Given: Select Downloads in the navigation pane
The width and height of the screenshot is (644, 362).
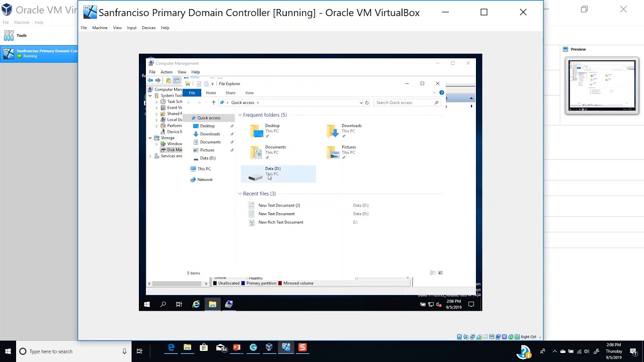Looking at the screenshot, I should 209,134.
